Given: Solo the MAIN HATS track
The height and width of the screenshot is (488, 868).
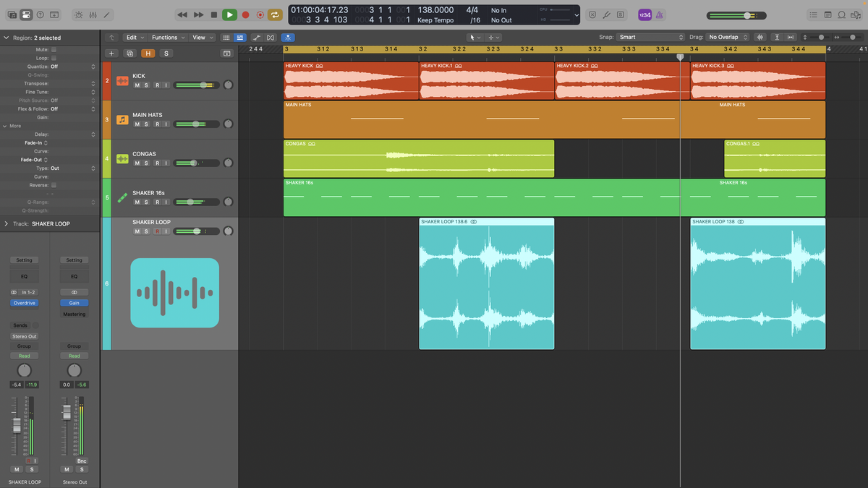Looking at the screenshot, I should pos(146,124).
